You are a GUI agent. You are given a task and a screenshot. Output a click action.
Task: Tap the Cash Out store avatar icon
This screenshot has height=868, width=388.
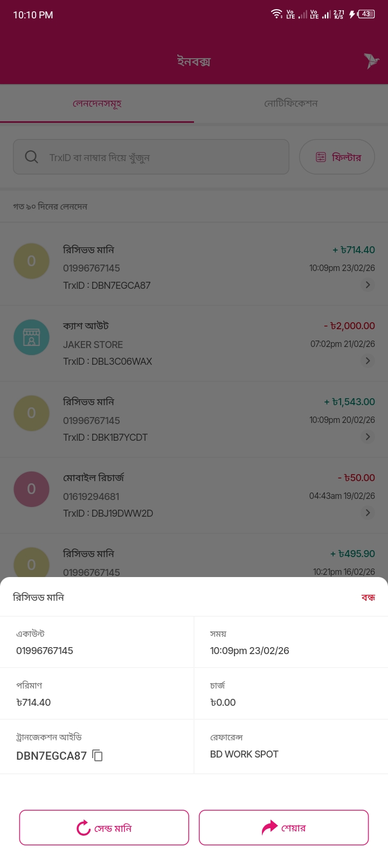tap(31, 337)
